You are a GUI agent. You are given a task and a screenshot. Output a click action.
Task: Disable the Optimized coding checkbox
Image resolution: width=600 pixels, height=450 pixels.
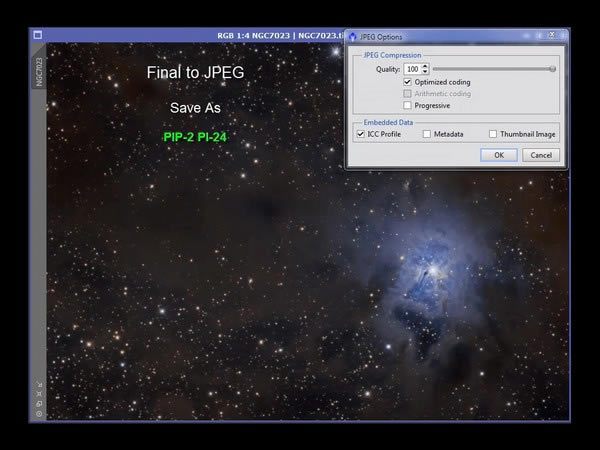pyautogui.click(x=408, y=82)
